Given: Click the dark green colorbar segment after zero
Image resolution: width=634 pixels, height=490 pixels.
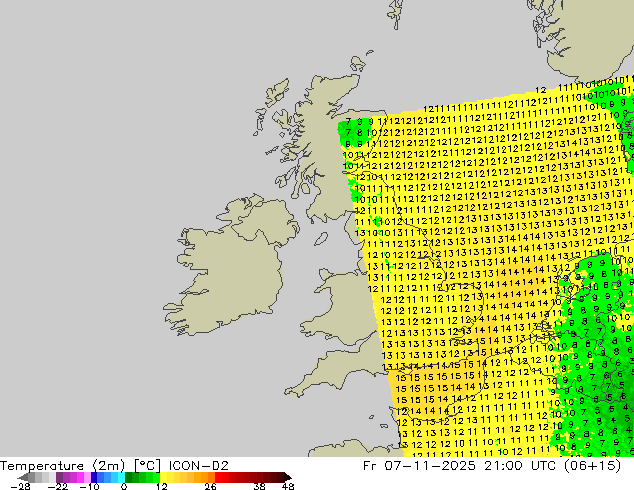Looking at the screenshot, I should 129,477.
